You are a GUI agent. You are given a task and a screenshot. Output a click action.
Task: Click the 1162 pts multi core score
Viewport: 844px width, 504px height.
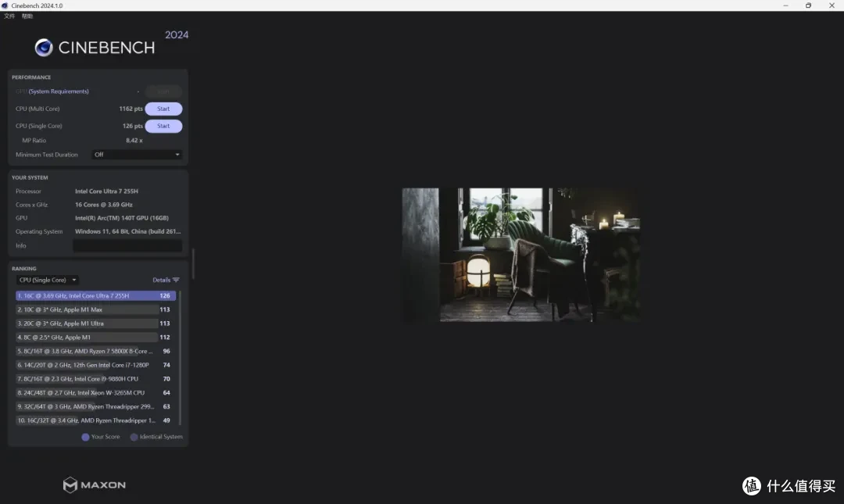pyautogui.click(x=131, y=109)
